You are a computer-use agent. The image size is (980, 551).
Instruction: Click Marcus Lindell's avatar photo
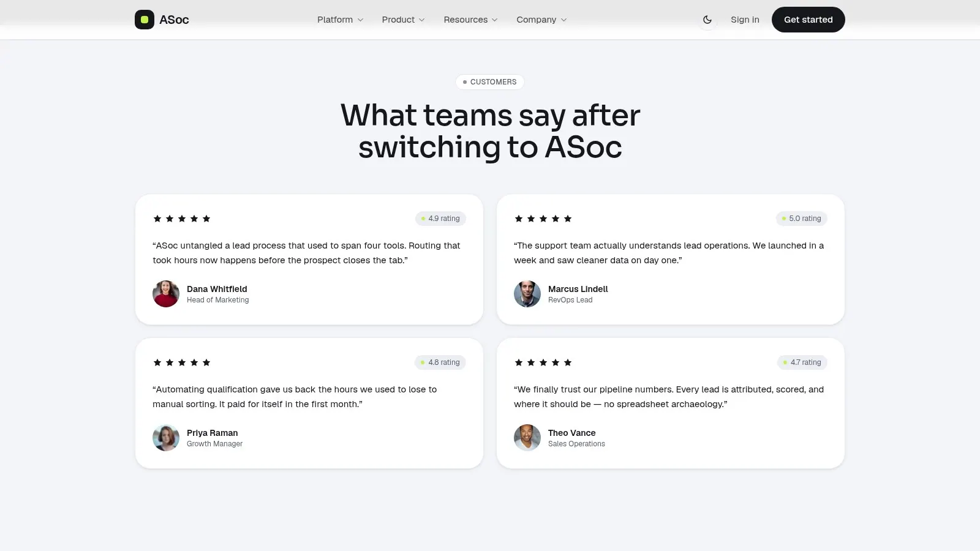tap(527, 294)
